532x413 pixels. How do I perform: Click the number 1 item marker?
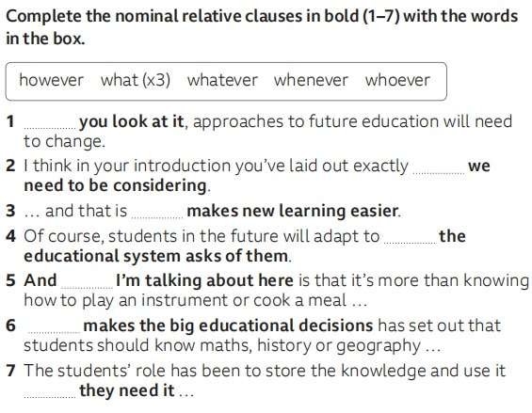pos(11,121)
